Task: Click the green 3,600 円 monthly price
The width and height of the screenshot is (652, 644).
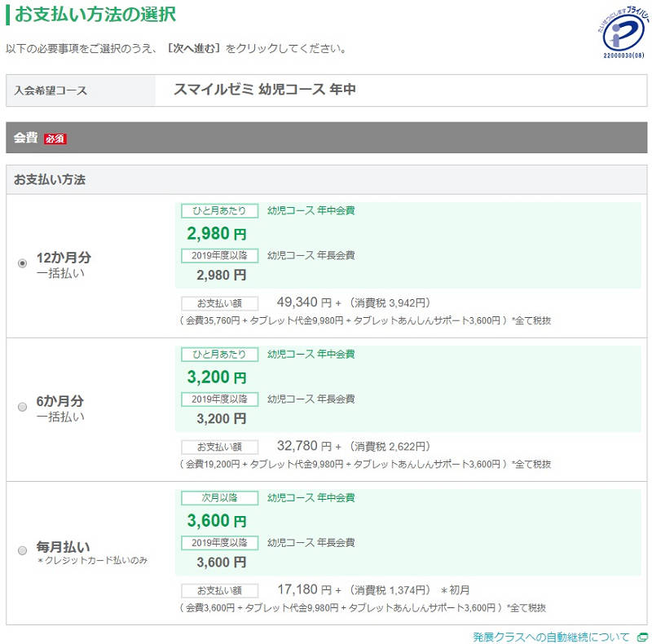Action: (217, 520)
